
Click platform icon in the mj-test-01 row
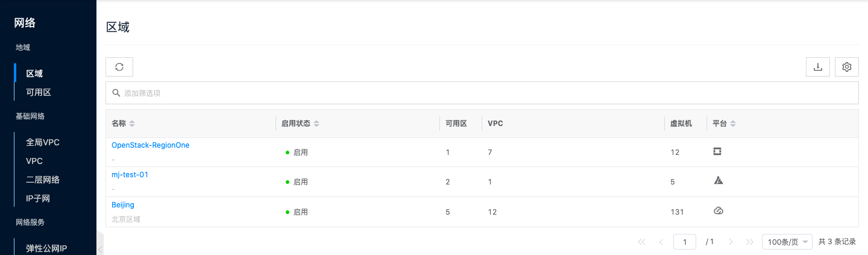(x=718, y=180)
